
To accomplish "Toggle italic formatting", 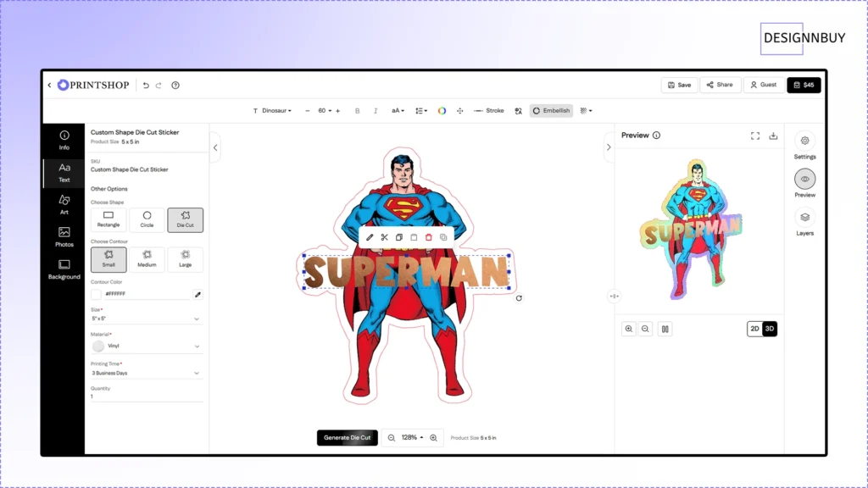I will point(376,111).
